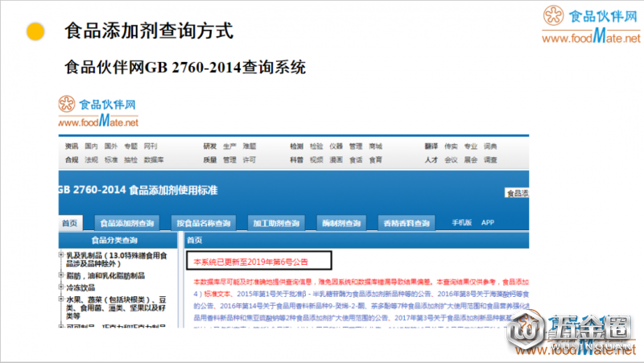644x363 pixels.
Task: Open the 漫画 navigation link
Action: tap(336, 159)
